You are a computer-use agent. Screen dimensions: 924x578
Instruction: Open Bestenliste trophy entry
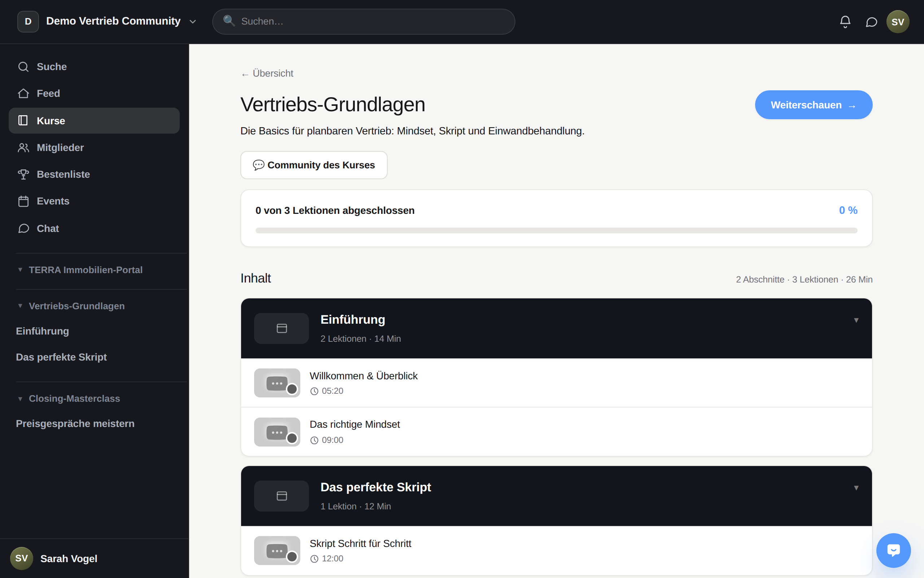94,174
